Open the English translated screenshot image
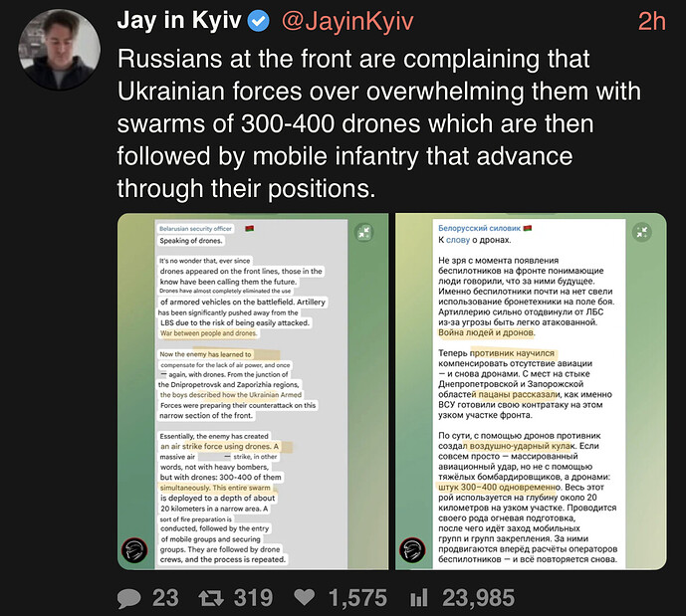Image resolution: width=686 pixels, height=616 pixels. (253, 391)
